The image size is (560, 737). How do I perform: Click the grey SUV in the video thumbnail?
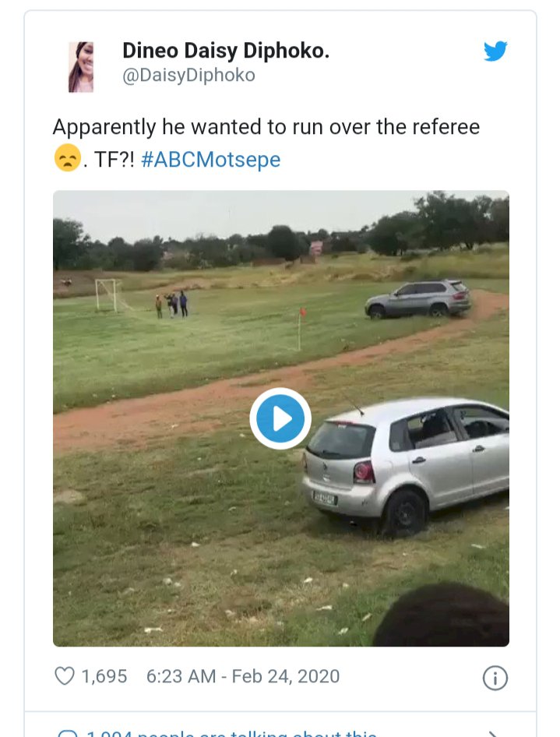(x=418, y=299)
